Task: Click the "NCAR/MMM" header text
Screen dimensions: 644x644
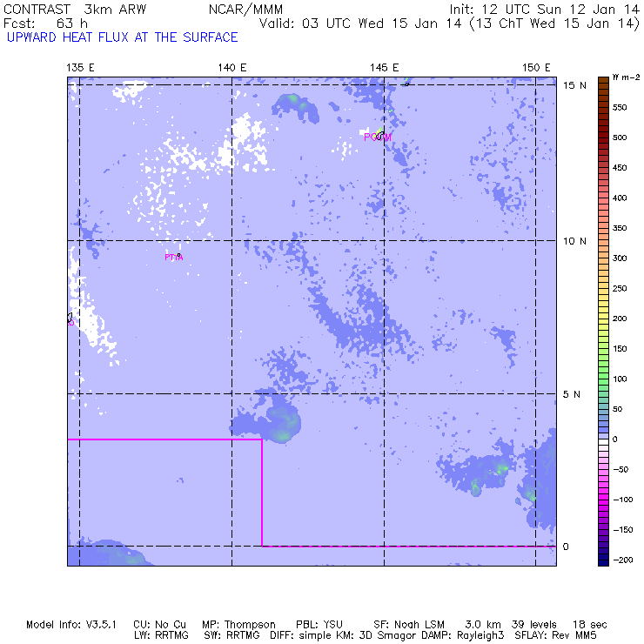Action: (245, 10)
